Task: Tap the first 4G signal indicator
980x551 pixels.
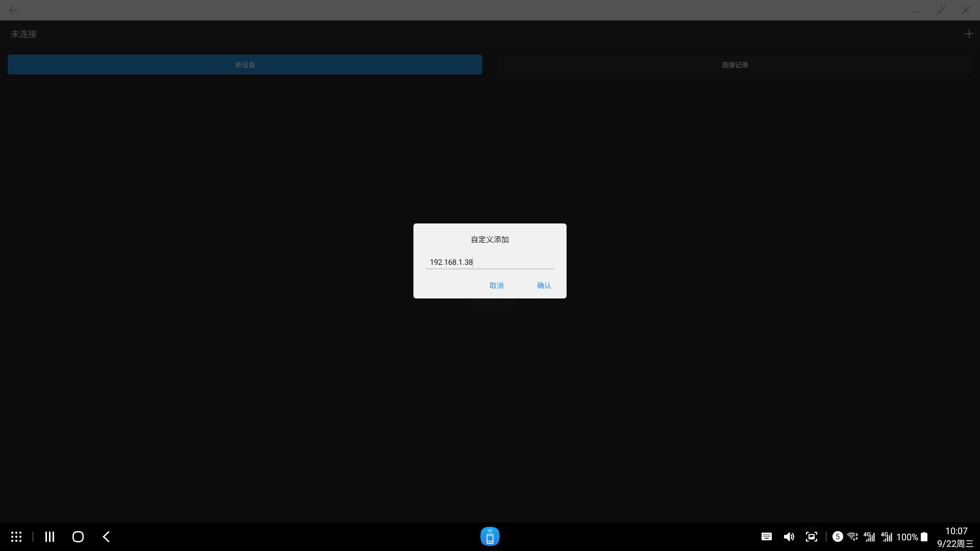Action: (x=869, y=537)
